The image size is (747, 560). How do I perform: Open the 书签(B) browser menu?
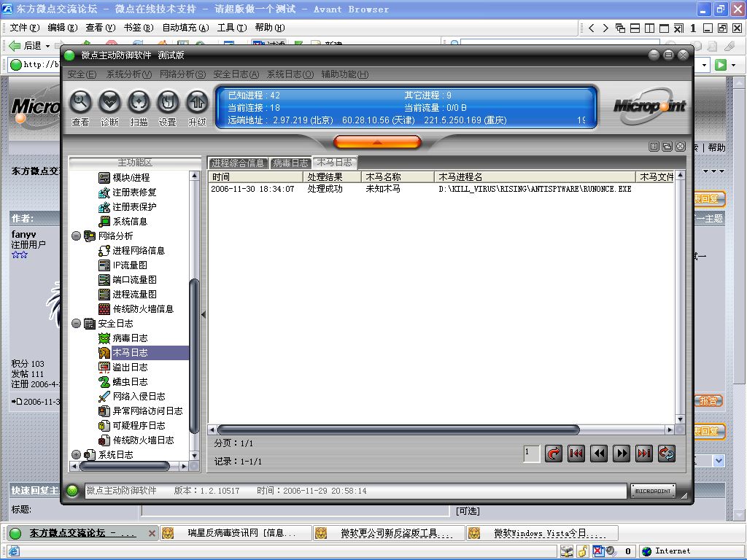pyautogui.click(x=138, y=28)
